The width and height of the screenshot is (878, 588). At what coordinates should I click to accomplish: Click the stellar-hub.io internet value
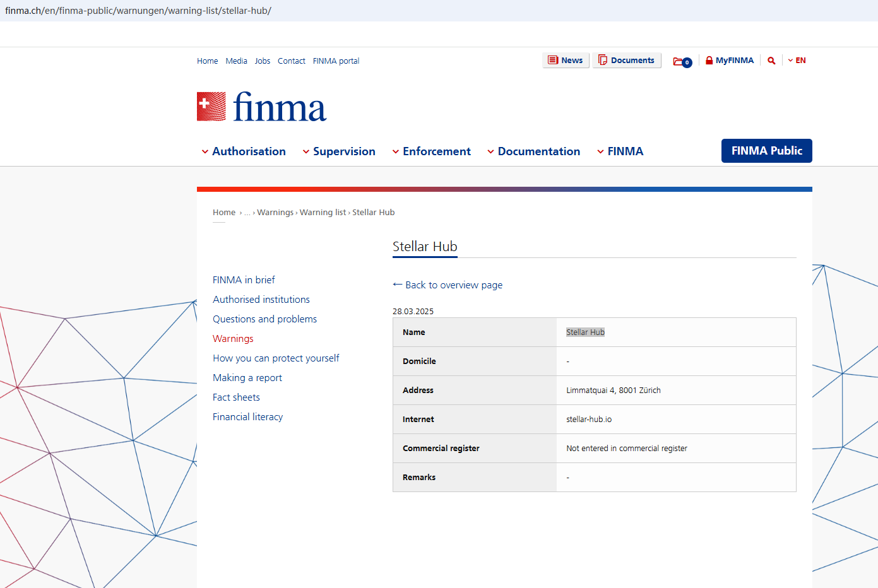point(589,420)
